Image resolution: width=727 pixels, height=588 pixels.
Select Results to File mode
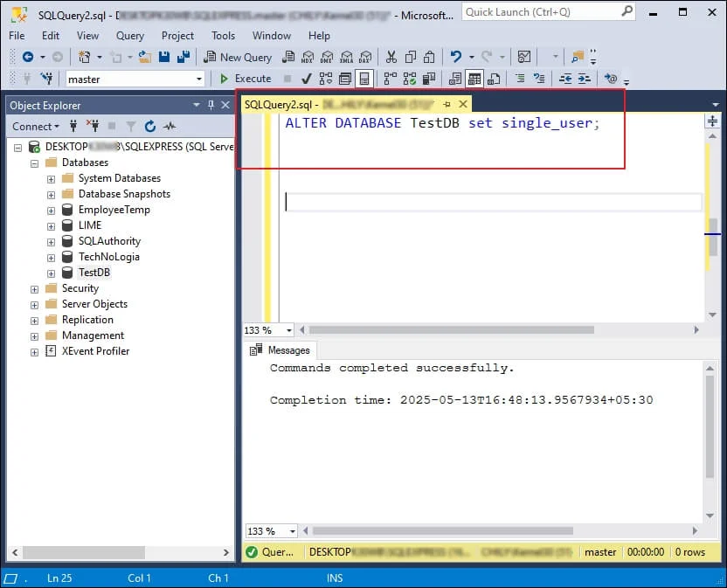[x=494, y=79]
